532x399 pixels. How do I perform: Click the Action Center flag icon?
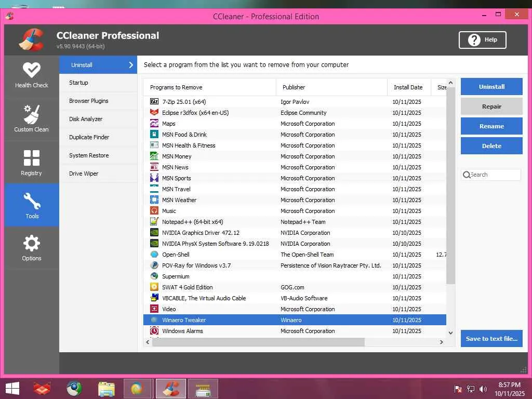[458, 389]
